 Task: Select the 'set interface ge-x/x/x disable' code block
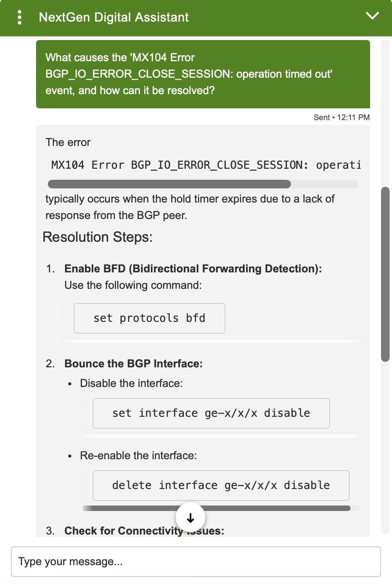click(x=211, y=413)
